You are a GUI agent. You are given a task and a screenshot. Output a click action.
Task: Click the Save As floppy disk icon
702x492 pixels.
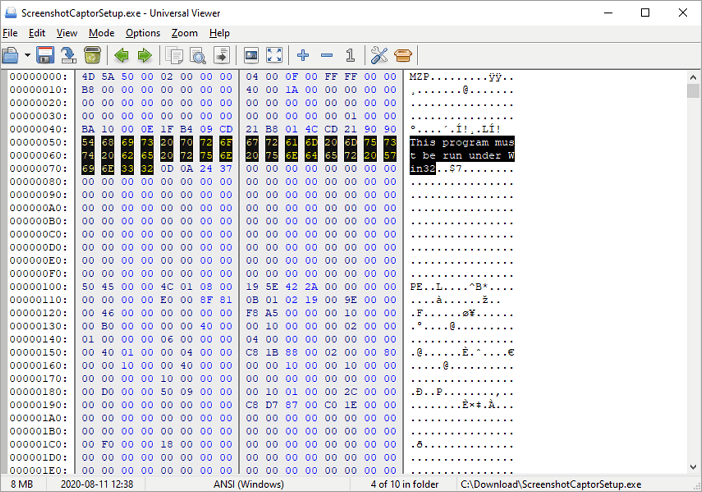pyautogui.click(x=45, y=55)
